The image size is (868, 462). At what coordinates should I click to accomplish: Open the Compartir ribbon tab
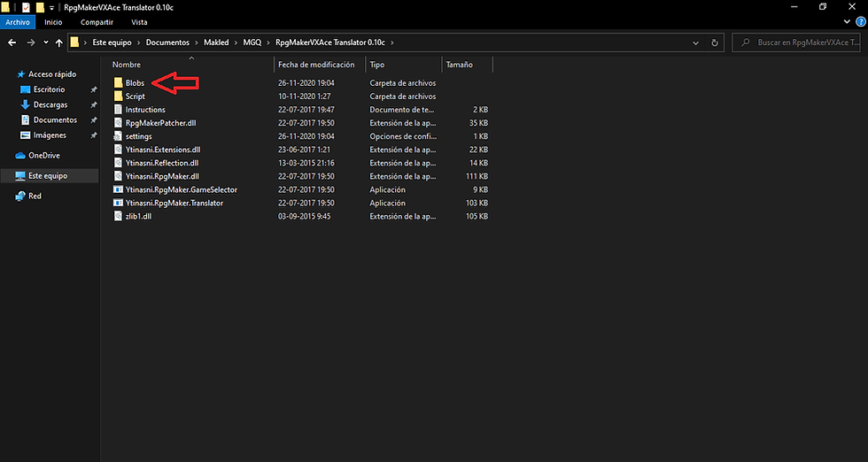97,22
